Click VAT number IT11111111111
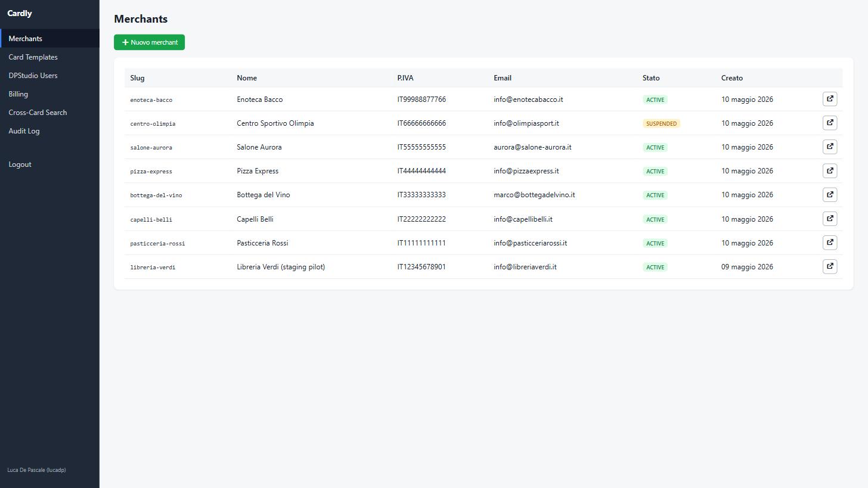This screenshot has width=868, height=488. [x=421, y=243]
